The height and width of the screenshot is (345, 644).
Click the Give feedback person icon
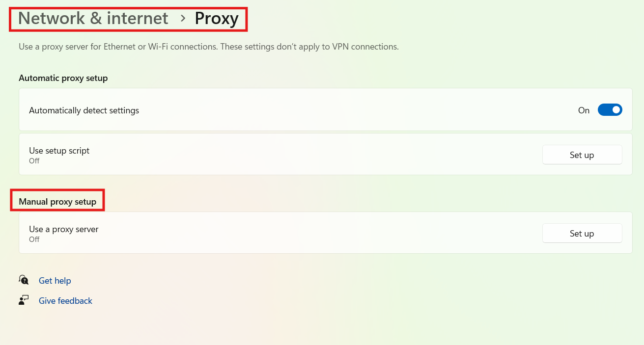click(x=23, y=300)
